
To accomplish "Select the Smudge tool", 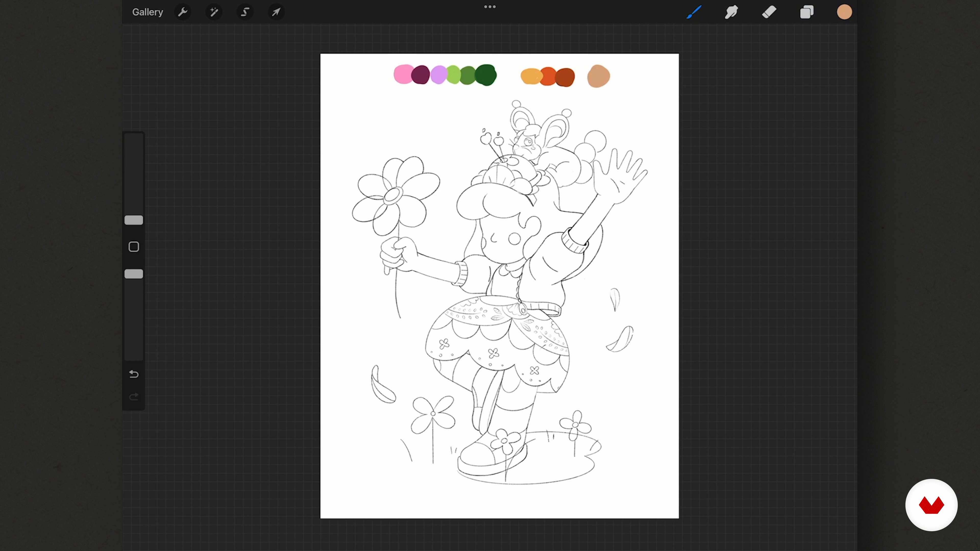I will [731, 12].
